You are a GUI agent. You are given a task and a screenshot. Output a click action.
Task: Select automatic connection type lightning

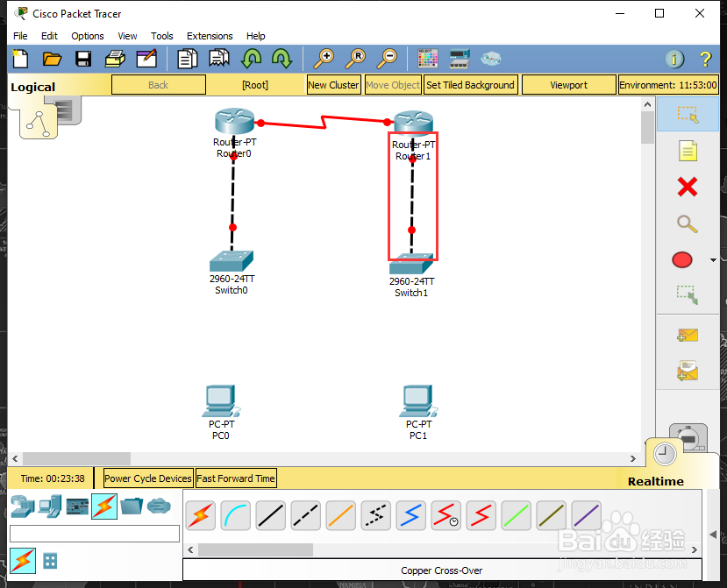(201, 515)
